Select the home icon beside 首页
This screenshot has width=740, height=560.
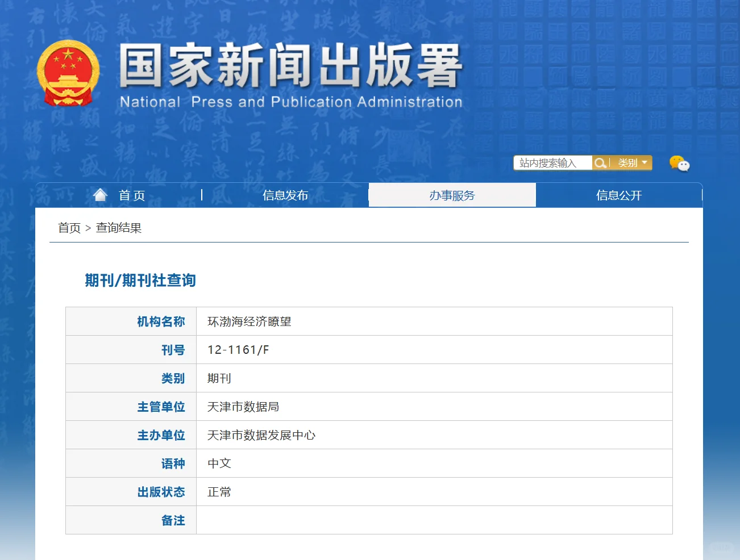(100, 194)
